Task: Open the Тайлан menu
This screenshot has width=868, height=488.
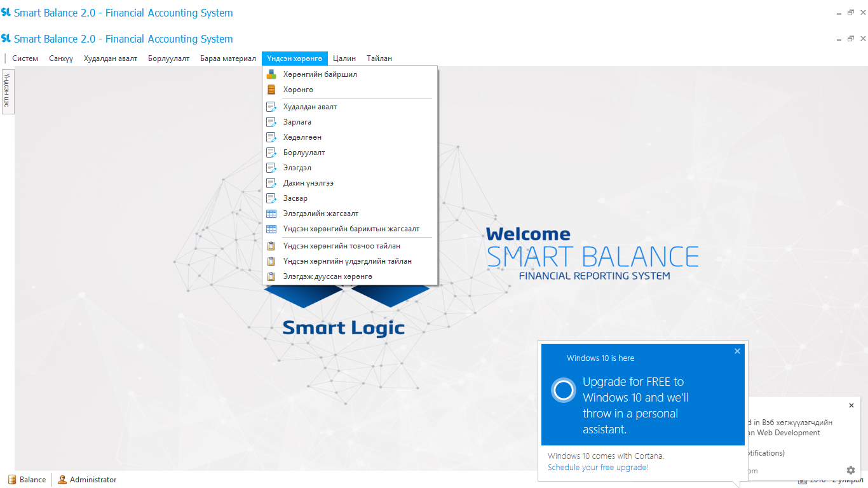Action: point(379,58)
